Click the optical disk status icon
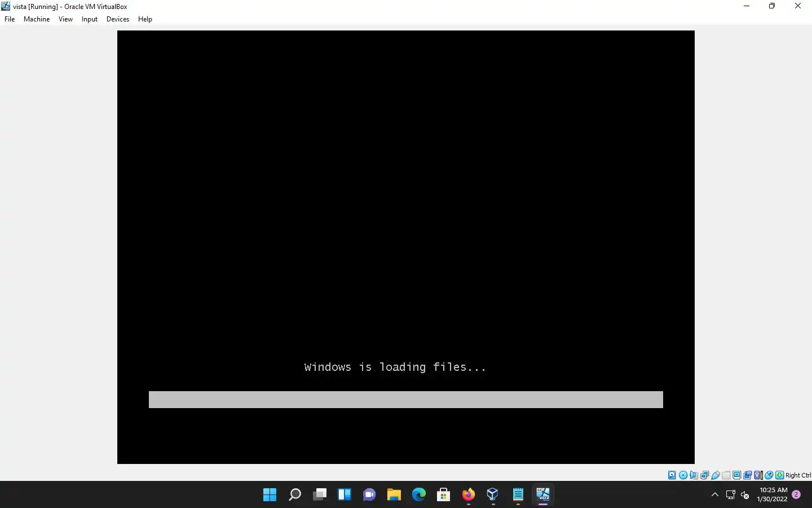 (683, 475)
